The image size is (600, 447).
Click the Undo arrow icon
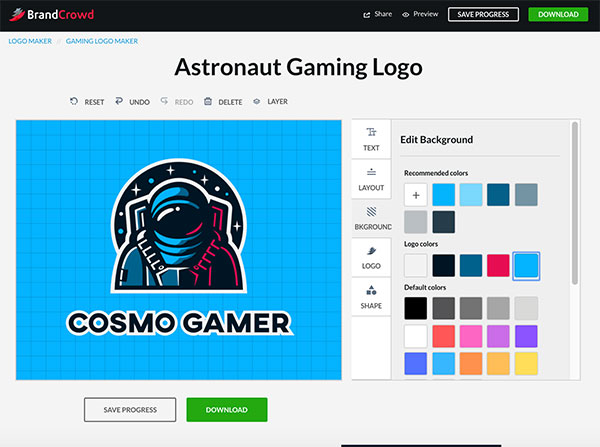(119, 101)
